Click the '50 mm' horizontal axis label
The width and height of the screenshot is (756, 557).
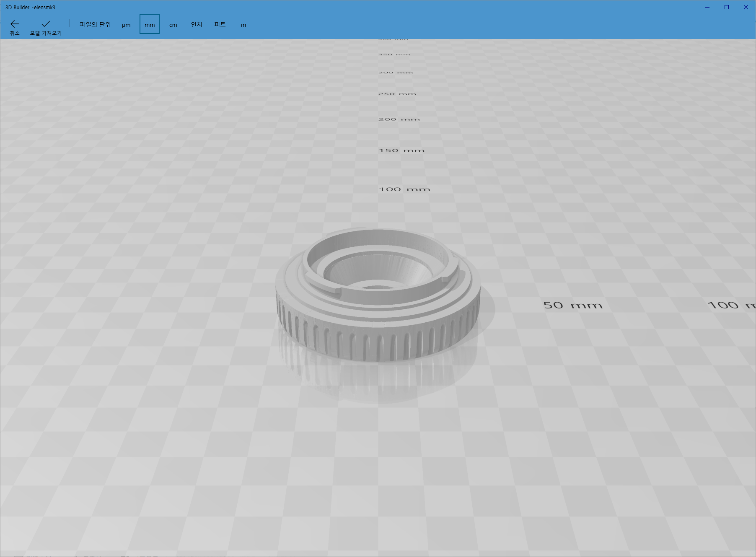point(573,305)
